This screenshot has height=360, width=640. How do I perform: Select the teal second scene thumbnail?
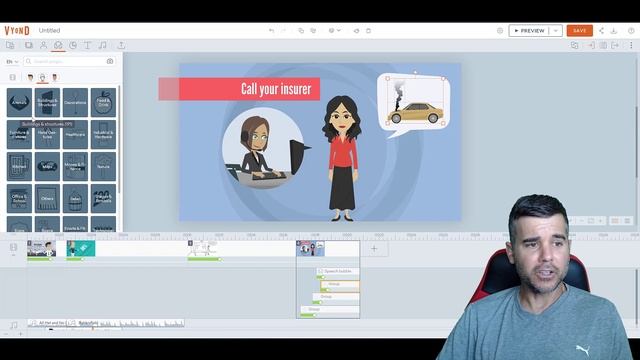pos(81,249)
